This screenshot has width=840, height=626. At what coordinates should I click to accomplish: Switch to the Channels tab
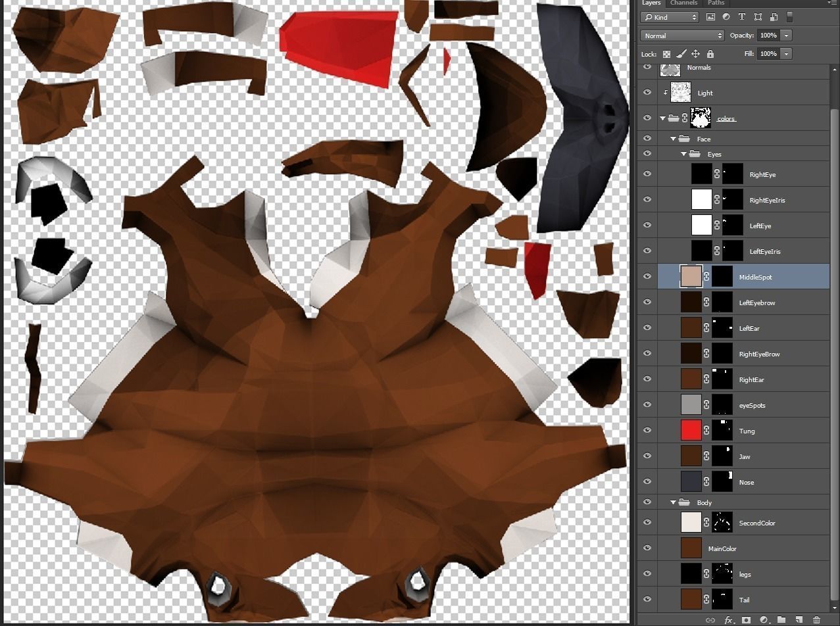click(x=684, y=3)
